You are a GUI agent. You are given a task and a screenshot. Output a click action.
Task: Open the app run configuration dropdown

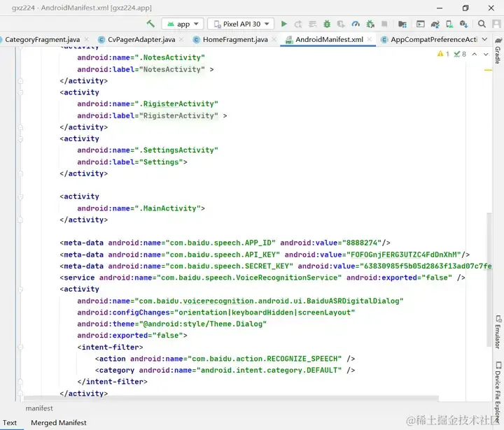(x=183, y=24)
